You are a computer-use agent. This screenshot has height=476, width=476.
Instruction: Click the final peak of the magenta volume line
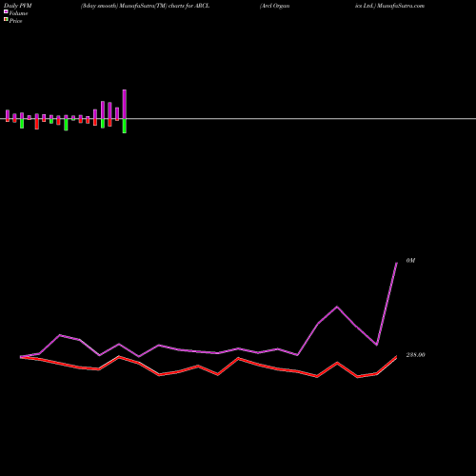397,263
